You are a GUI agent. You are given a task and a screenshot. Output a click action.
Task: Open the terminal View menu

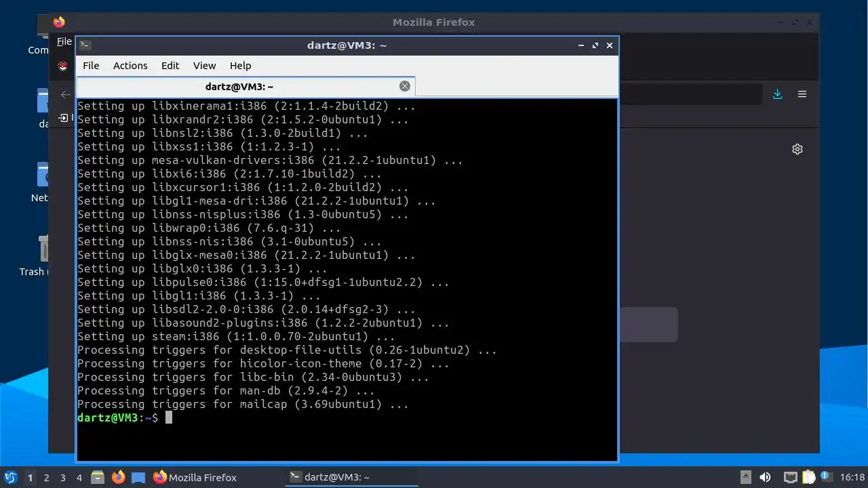[x=204, y=66]
